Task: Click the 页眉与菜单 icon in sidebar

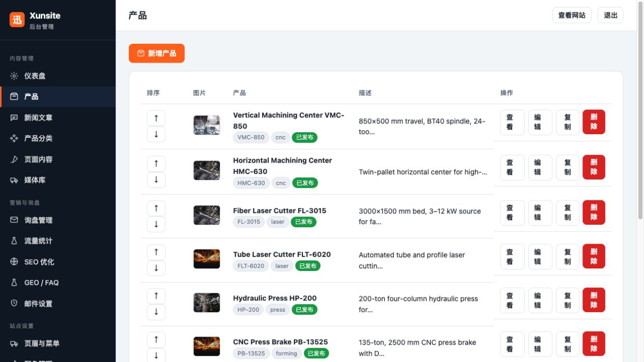Action: pos(14,344)
